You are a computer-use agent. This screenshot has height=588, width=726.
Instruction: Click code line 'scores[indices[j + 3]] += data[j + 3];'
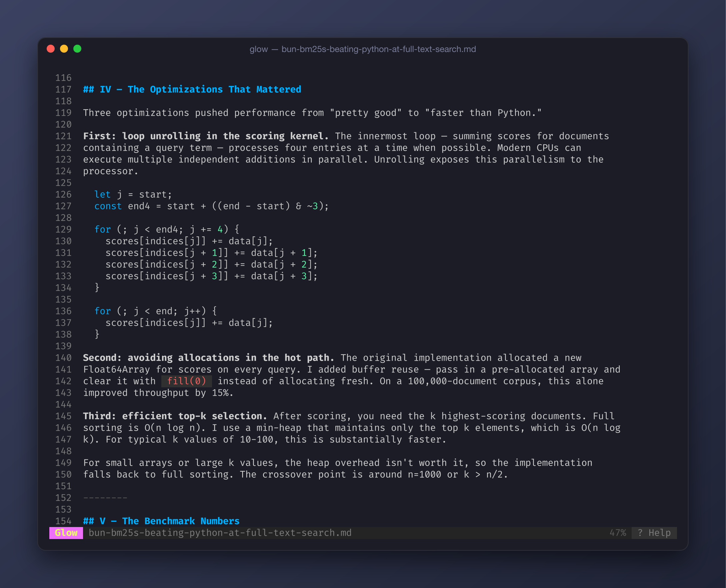click(212, 276)
